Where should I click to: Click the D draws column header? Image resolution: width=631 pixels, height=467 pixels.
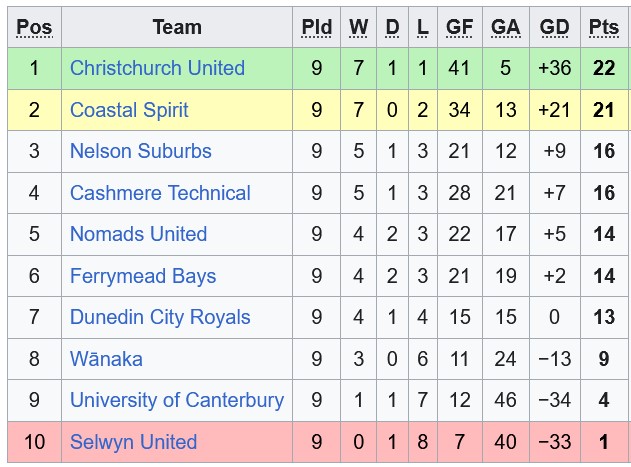pyautogui.click(x=392, y=27)
